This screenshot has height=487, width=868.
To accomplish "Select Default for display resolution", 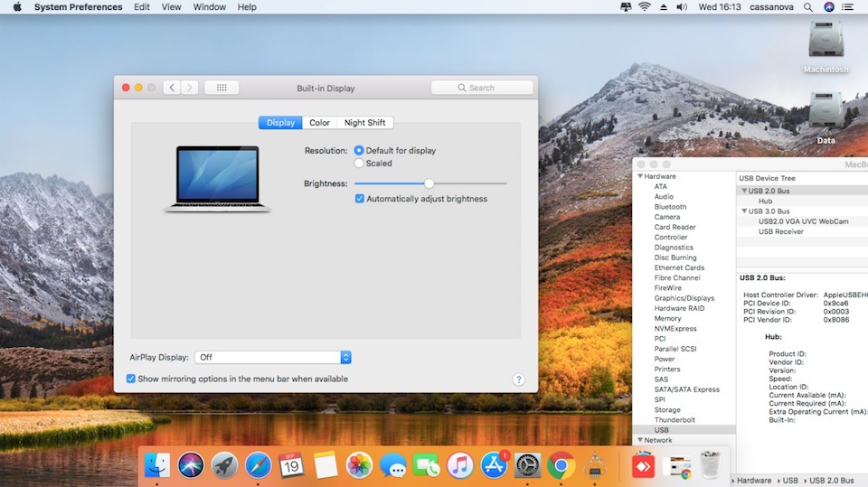I will click(360, 151).
